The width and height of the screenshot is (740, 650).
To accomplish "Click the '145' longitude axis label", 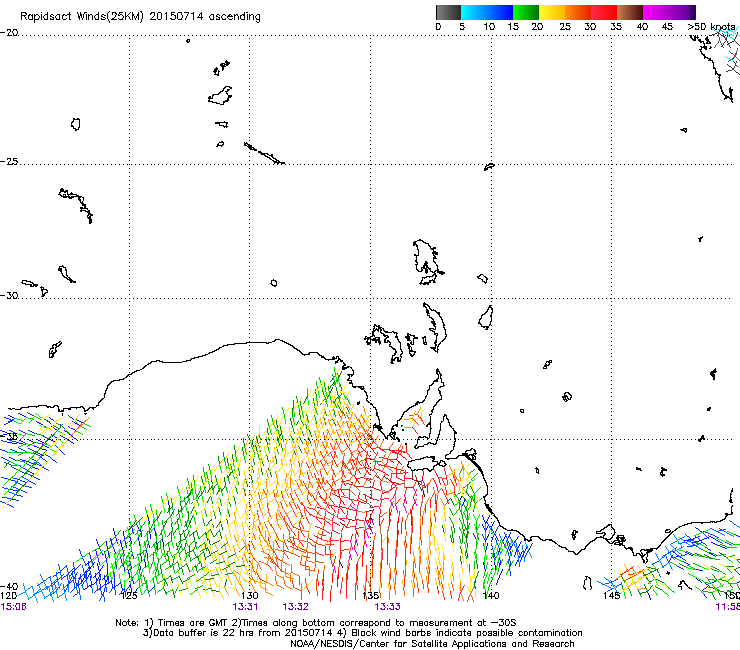I will [611, 596].
